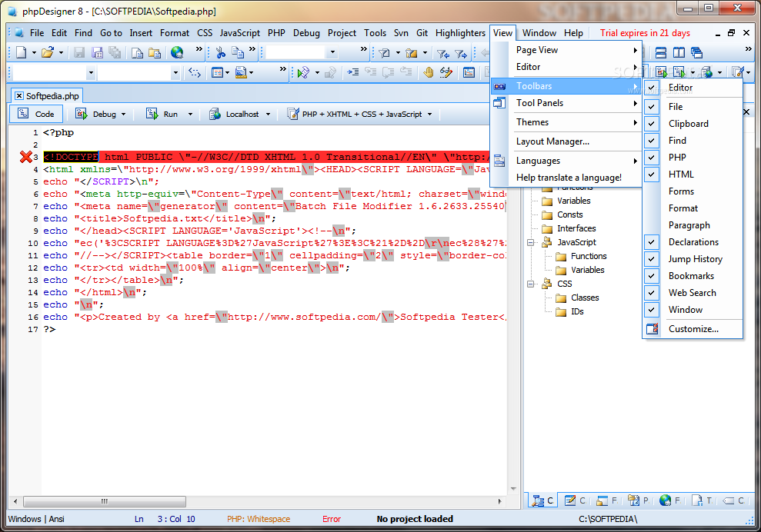Viewport: 761px width, 532px height.
Task: Open the Debug menu
Action: 306,33
